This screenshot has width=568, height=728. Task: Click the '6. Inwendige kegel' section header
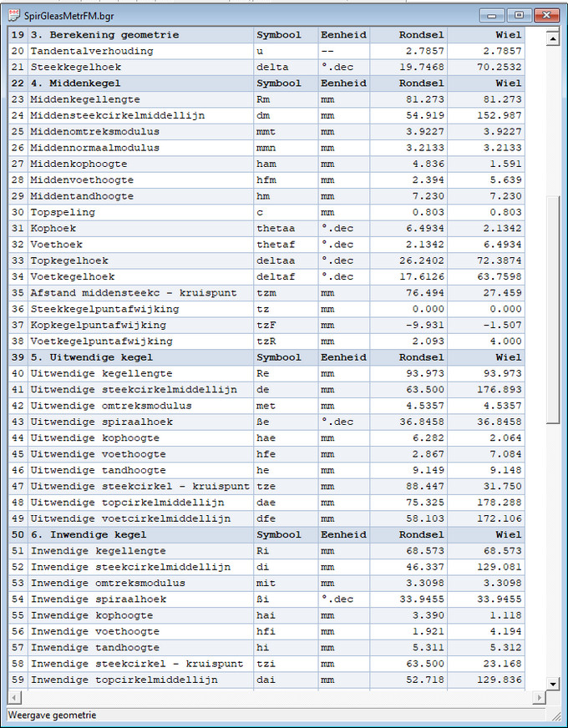(x=89, y=535)
